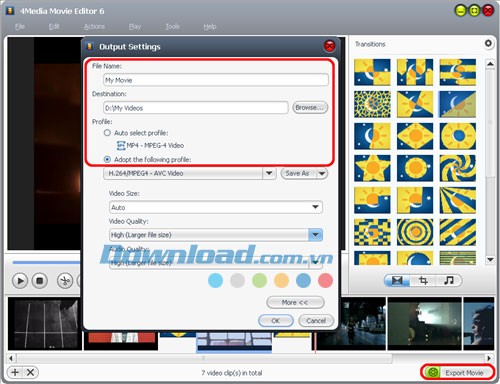Screen dimensions: 500x384
Task: Select the first grid-lines clip thumbnail
Action: click(x=45, y=323)
